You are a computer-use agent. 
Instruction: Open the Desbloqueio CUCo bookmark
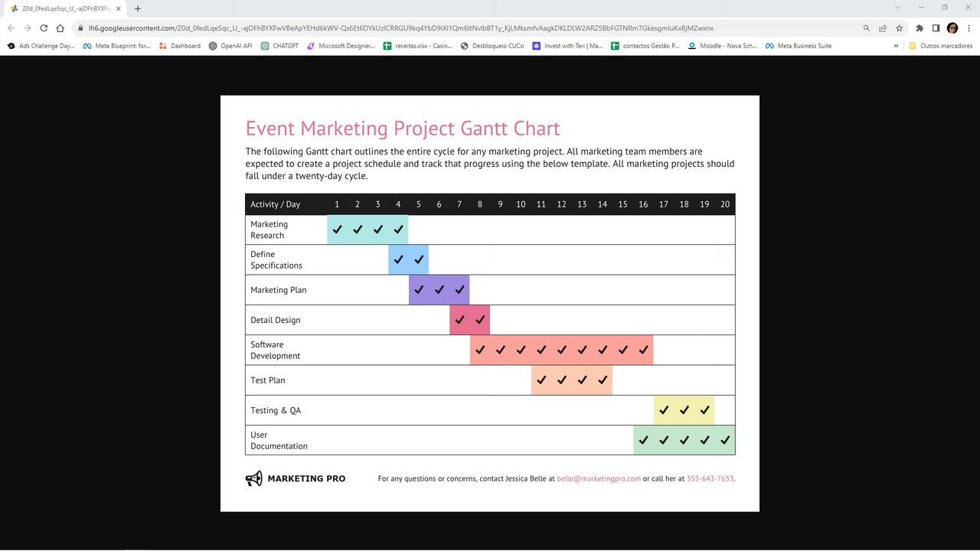tap(492, 46)
